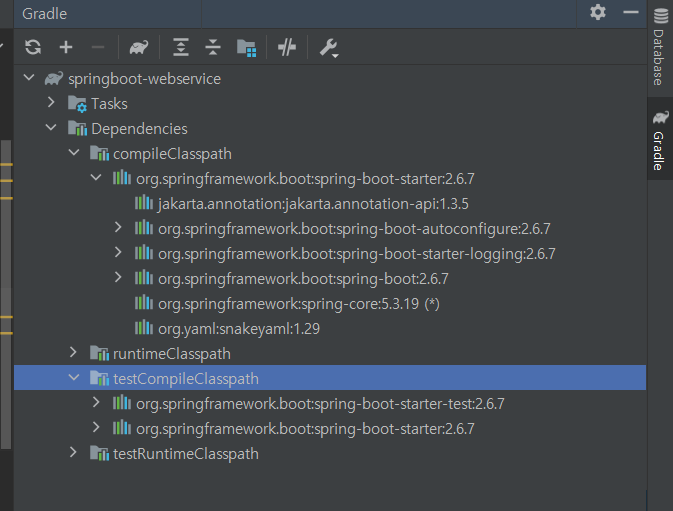Expand testRuntimeClasspath node
The width and height of the screenshot is (673, 511).
click(x=73, y=452)
